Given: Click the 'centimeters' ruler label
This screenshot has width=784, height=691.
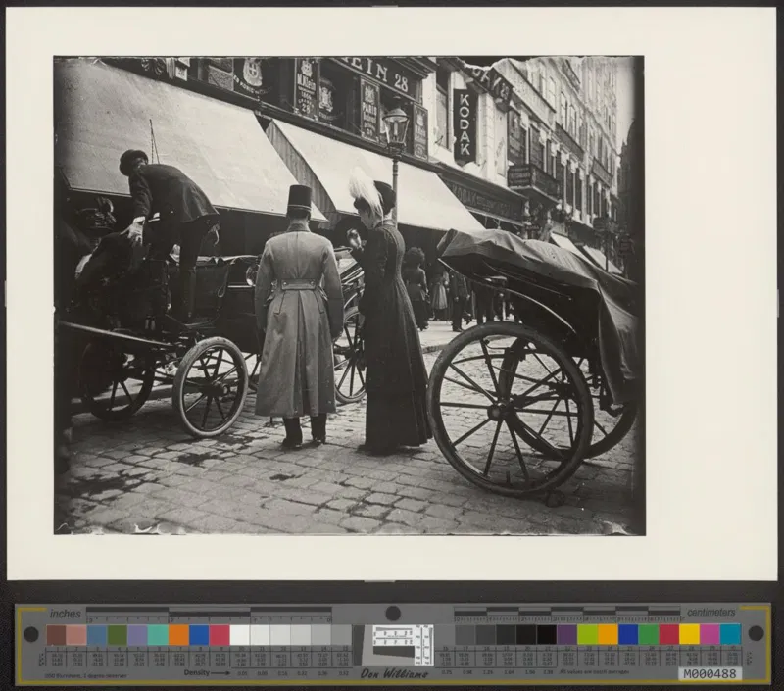Looking at the screenshot, I should click(711, 612).
